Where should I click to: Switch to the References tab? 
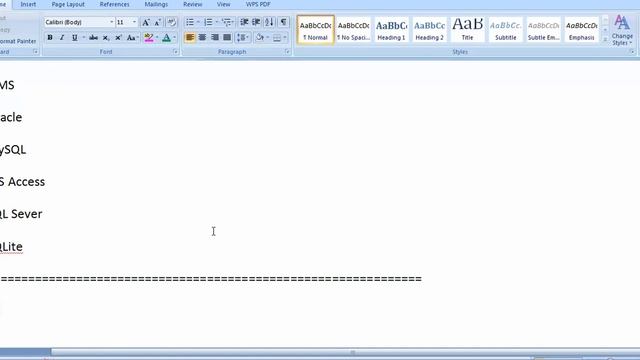click(x=114, y=4)
